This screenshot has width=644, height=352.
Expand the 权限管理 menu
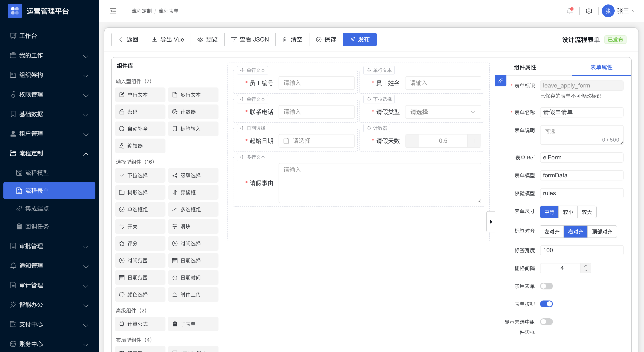pos(49,94)
